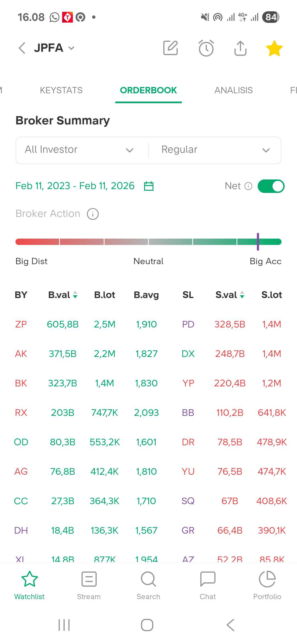297x644 pixels.
Task: Go back using header arrow
Action: tap(22, 48)
